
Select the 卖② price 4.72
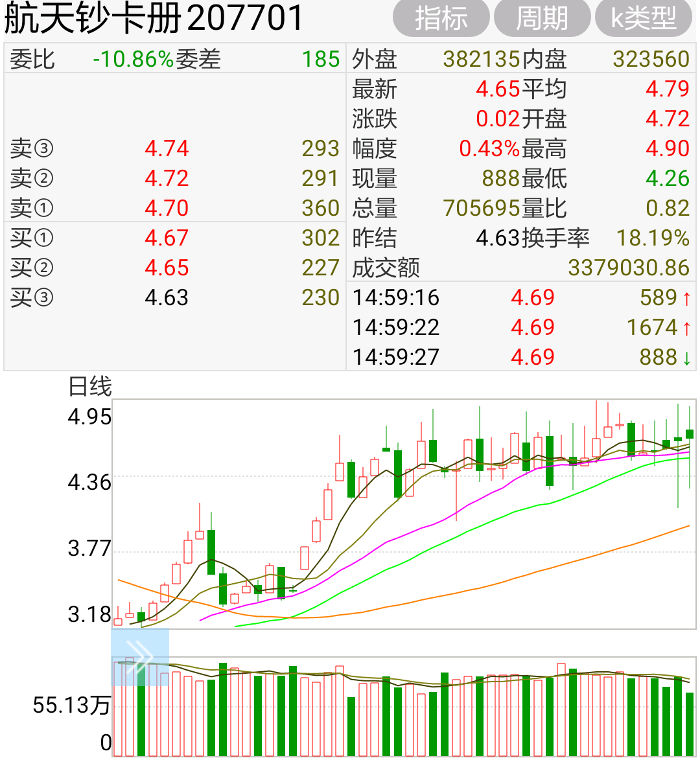pos(167,178)
